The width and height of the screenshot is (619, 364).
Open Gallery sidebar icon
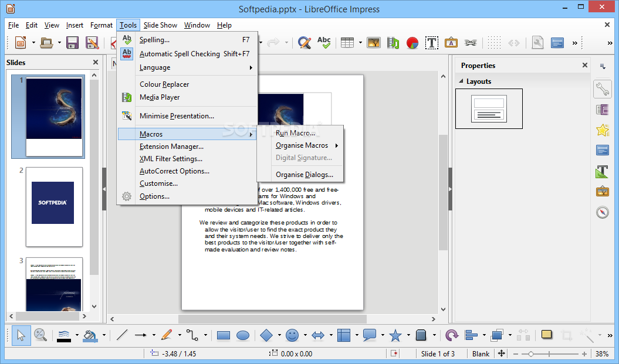click(x=602, y=192)
